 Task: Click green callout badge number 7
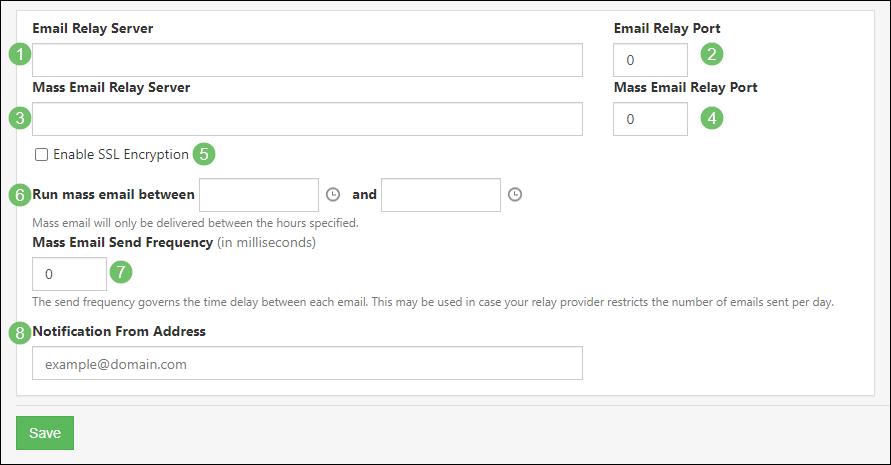[x=121, y=271]
